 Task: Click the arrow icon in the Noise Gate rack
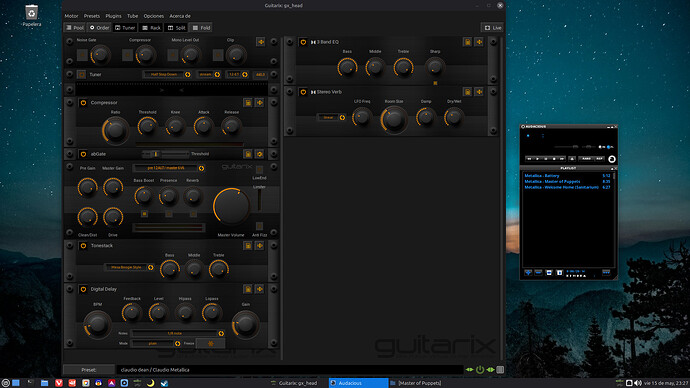(261, 42)
